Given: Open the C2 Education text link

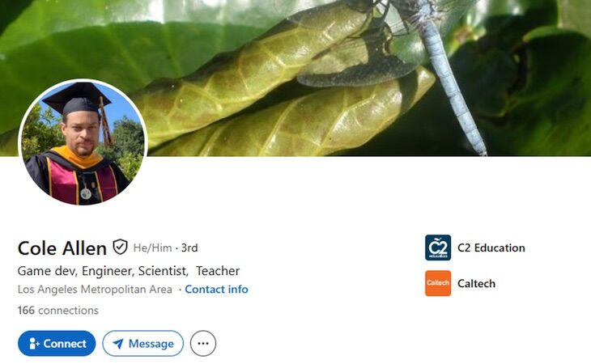Looking at the screenshot, I should pos(491,248).
